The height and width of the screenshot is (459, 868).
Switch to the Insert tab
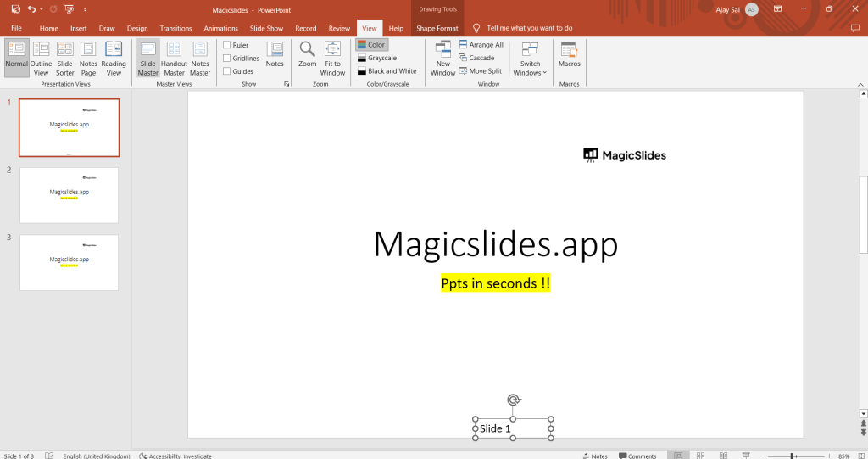pyautogui.click(x=79, y=28)
